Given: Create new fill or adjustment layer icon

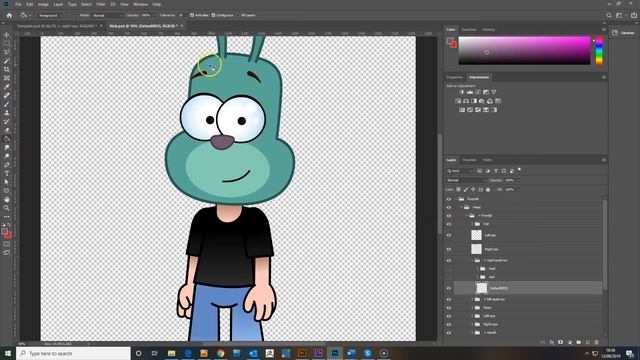Looking at the screenshot, I should [570, 342].
